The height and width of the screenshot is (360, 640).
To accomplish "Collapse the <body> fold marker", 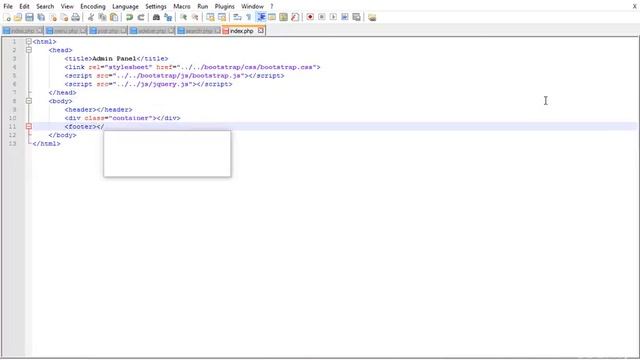I will 29,101.
